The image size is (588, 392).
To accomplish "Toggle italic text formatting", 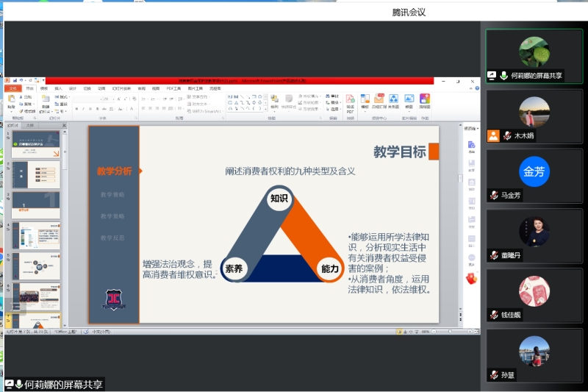I will pos(82,108).
